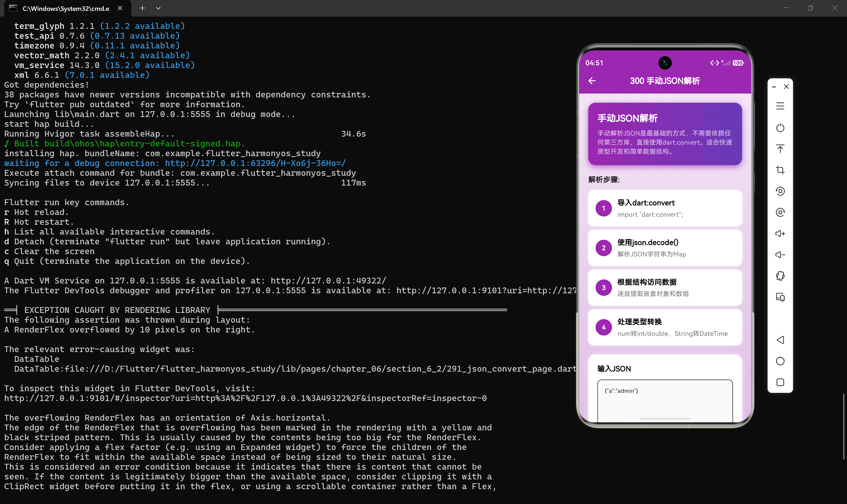Click the EXCEPTION CAUGHT BY RENDERING LIBRARY header
The width and height of the screenshot is (847, 504).
pyautogui.click(x=117, y=310)
